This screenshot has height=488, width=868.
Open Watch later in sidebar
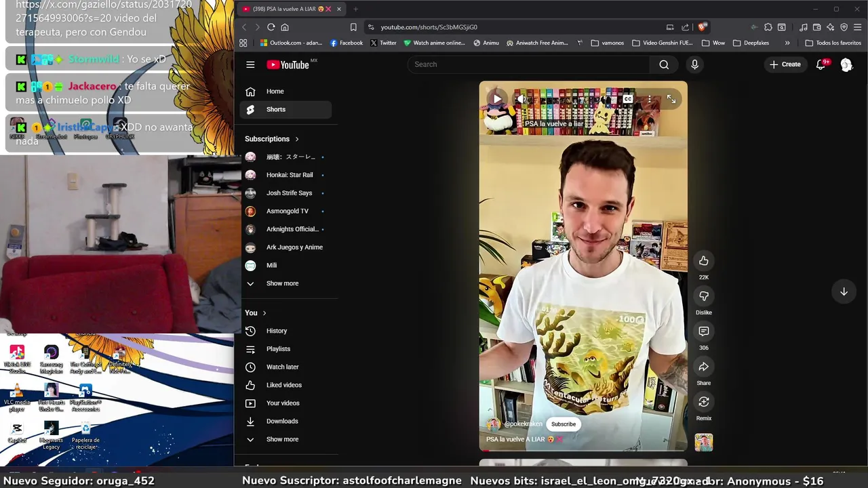286,367
